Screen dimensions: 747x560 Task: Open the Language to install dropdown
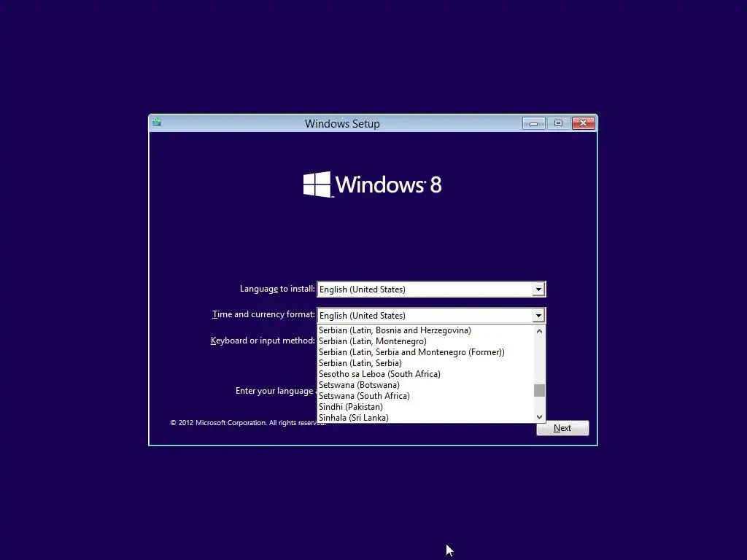click(x=431, y=289)
